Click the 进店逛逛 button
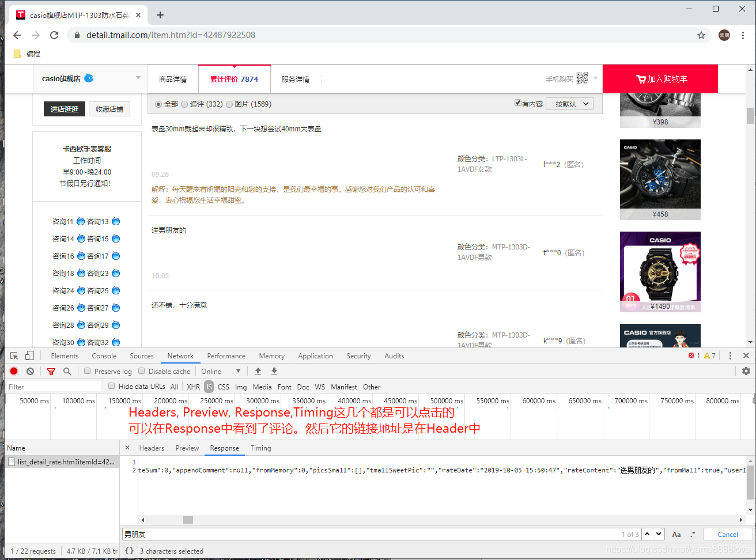Image resolution: width=756 pixels, height=560 pixels. tap(65, 109)
